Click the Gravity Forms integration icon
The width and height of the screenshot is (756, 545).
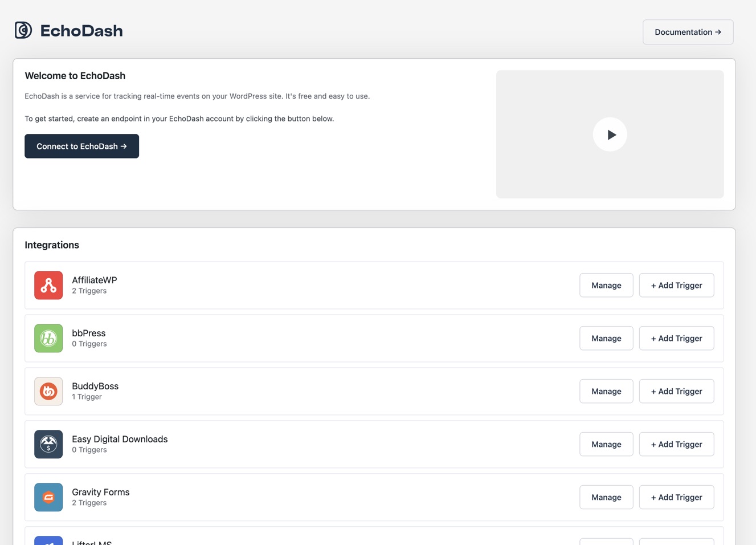[x=48, y=497]
